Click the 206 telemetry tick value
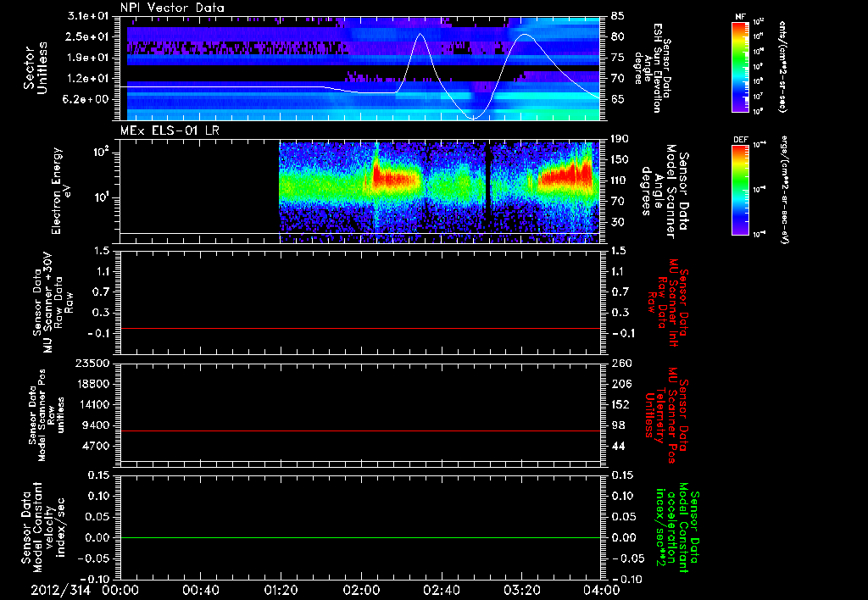Image resolution: width=868 pixels, height=600 pixels. (620, 384)
